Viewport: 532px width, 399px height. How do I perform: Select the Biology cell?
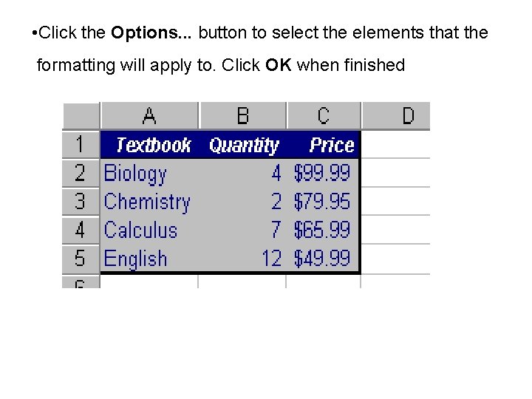[x=136, y=174]
